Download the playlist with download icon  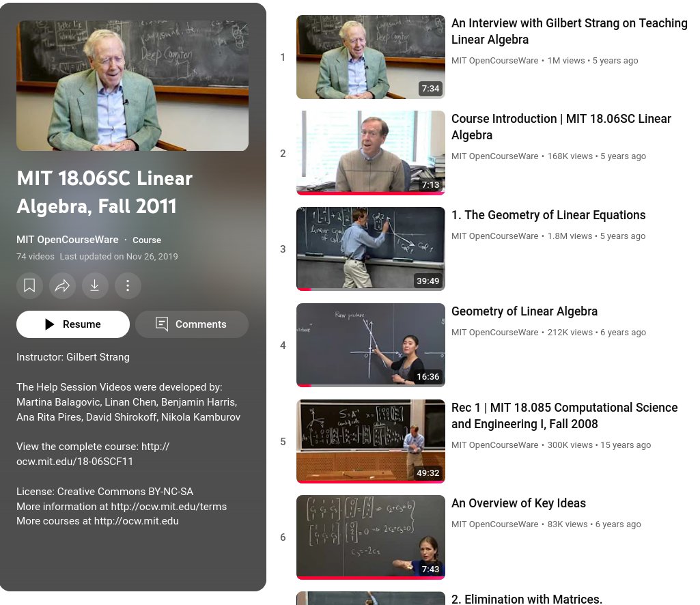[95, 285]
